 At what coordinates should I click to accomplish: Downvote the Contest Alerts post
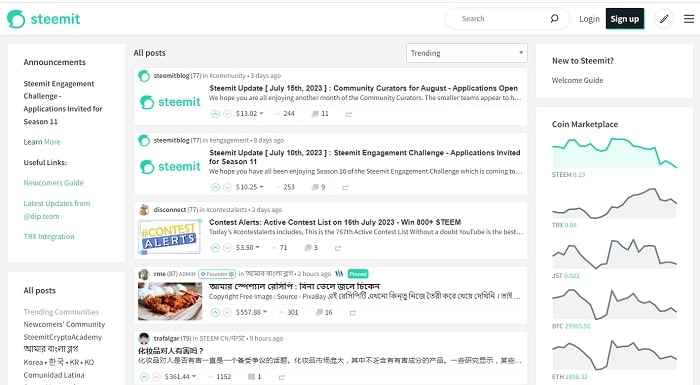227,247
